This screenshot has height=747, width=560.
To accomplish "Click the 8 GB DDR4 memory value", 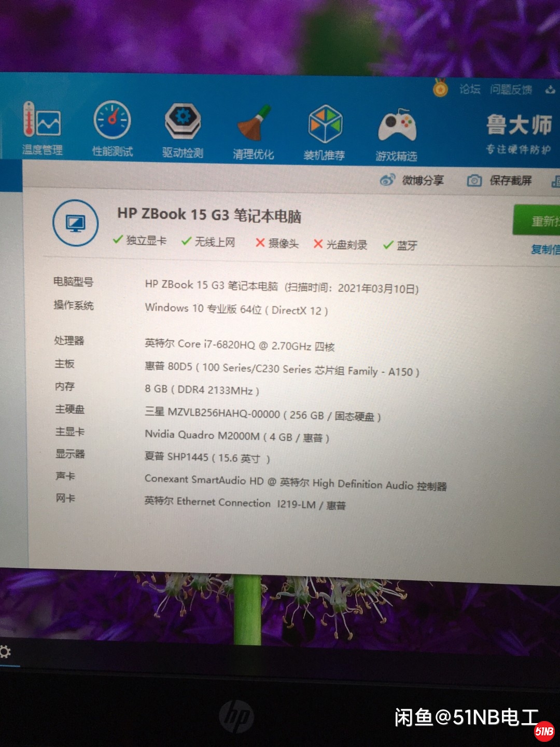I will click(x=202, y=390).
